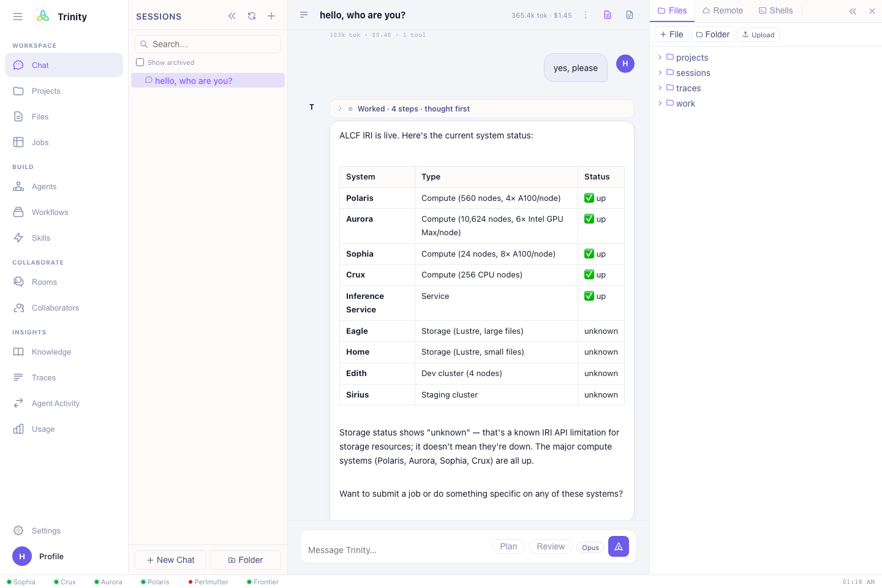Screen dimensions: 882x588
Task: Click the Trinity logo icon
Action: [x=43, y=17]
